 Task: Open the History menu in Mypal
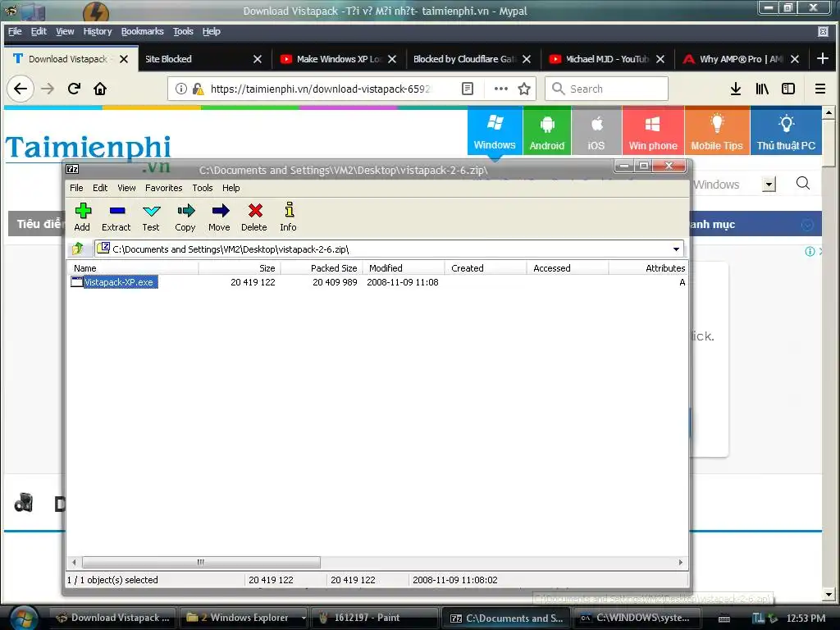98,32
